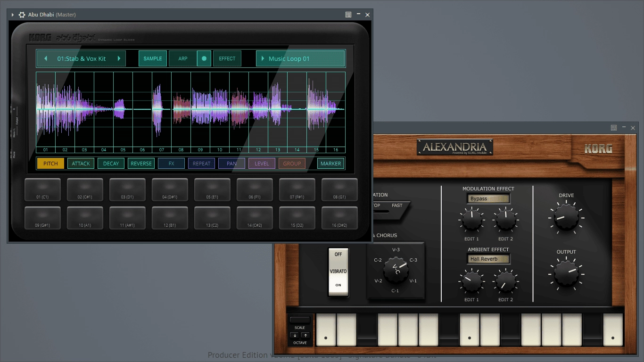Viewport: 644px width, 362px height.
Task: Open the Music Loop 01 selector
Action: (x=301, y=58)
